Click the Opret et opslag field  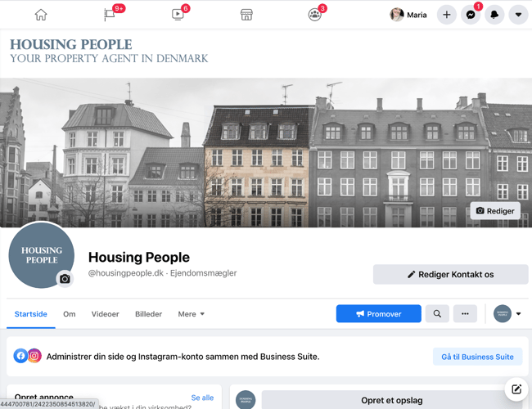click(x=392, y=400)
